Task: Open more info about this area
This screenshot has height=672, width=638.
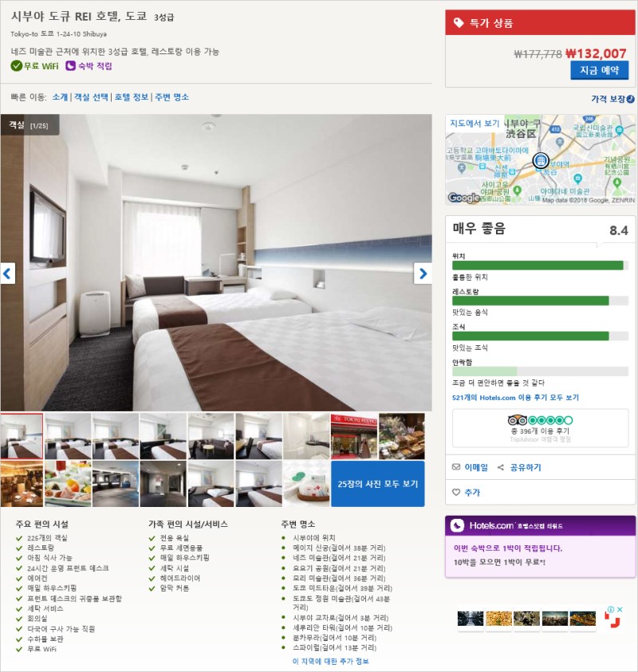Action: click(x=330, y=662)
